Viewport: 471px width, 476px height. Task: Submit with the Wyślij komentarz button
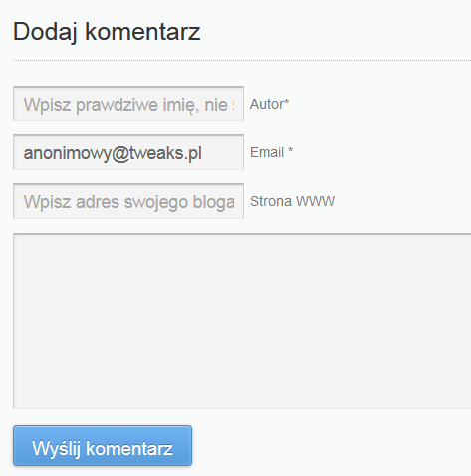tap(103, 445)
